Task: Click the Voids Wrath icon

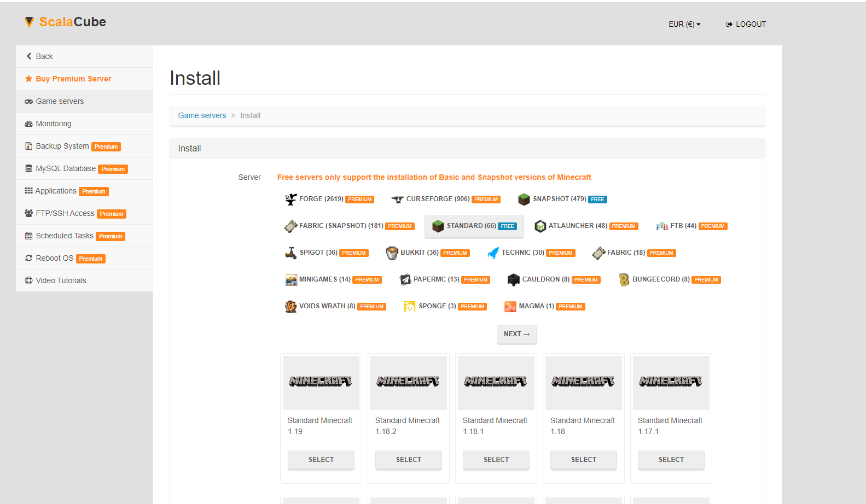Action: tap(291, 307)
